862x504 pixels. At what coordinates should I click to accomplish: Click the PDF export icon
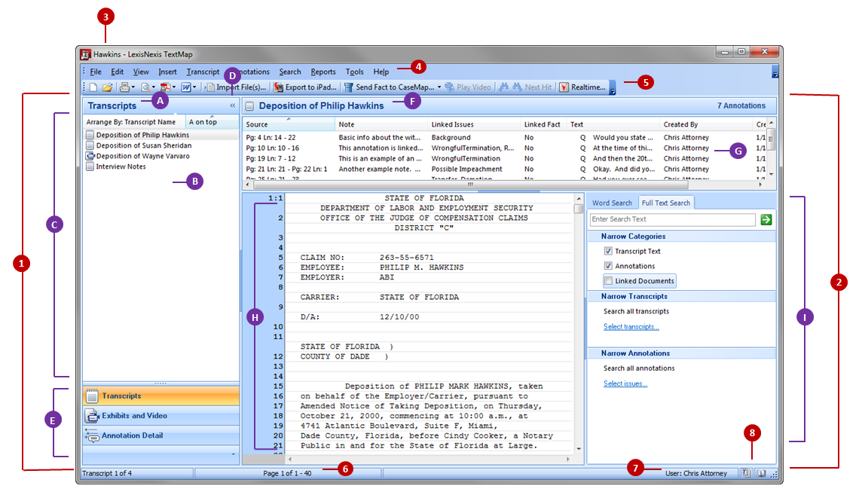pos(165,87)
